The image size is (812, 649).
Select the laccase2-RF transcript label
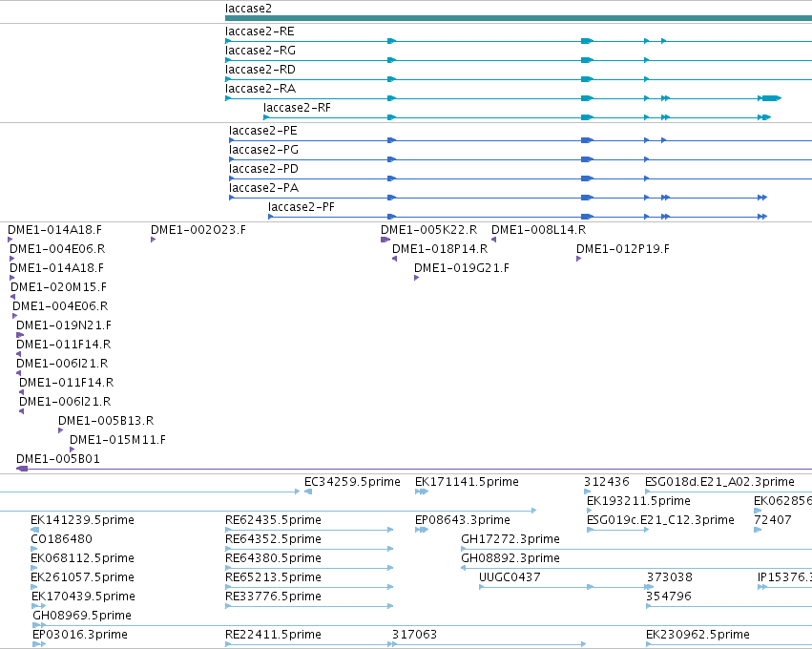(x=297, y=108)
